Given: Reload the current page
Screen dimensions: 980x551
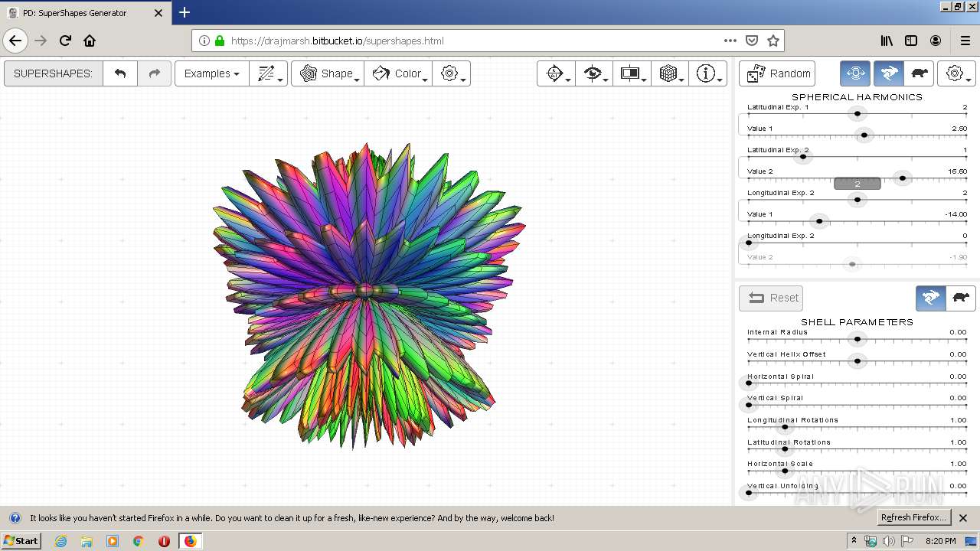Looking at the screenshot, I should [65, 41].
